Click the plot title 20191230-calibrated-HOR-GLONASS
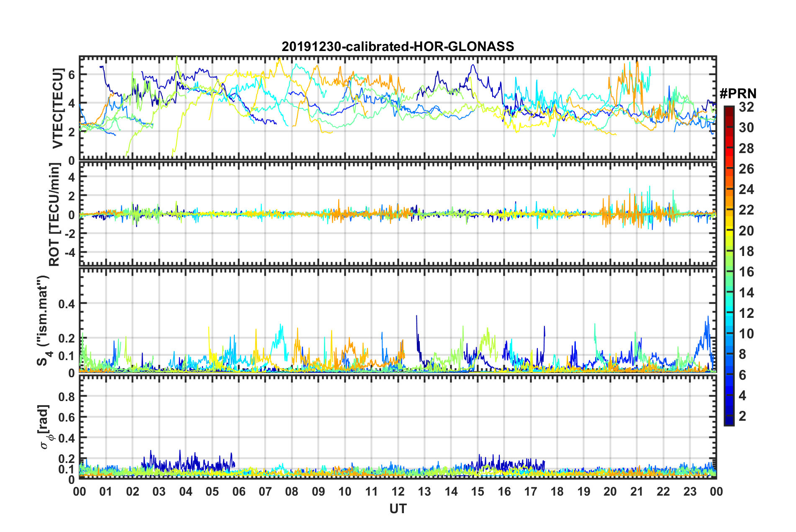 pyautogui.click(x=398, y=46)
